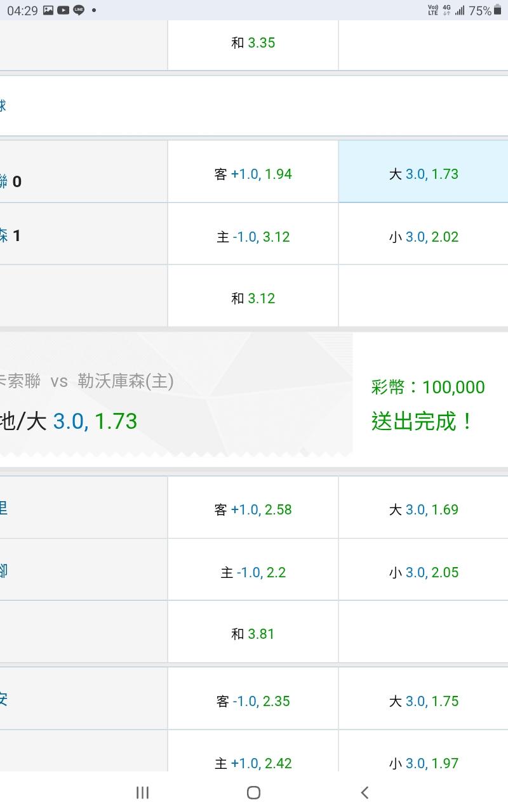Select the 大 3.0, 1.69 over odds
This screenshot has height=812, width=508.
tap(424, 509)
